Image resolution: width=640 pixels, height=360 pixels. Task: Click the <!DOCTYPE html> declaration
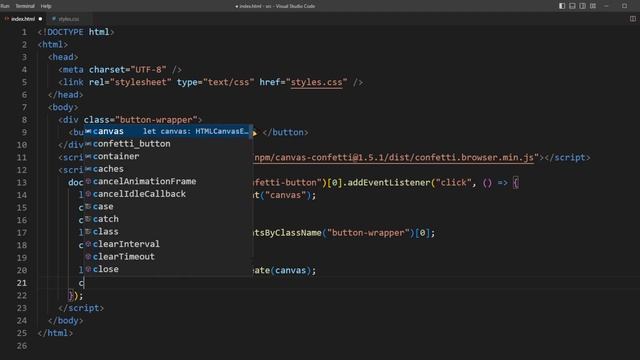click(76, 32)
